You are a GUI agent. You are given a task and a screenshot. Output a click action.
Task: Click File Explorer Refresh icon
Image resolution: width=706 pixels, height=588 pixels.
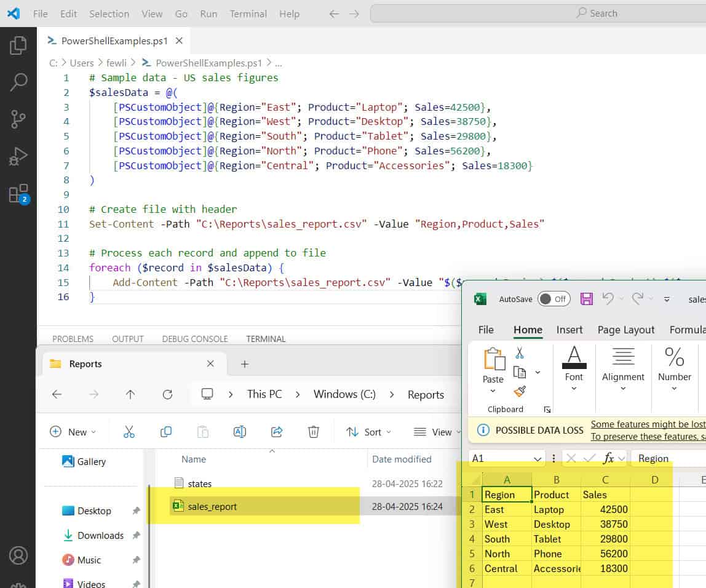tap(167, 394)
